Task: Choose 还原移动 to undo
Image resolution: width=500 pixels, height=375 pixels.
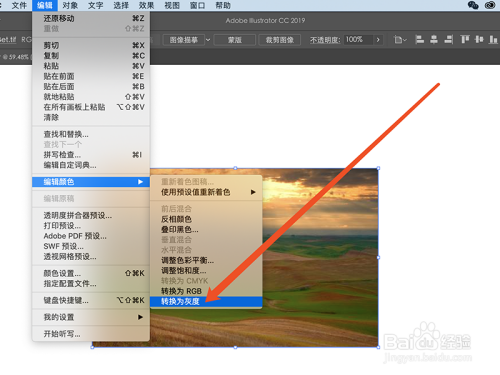Action: pyautogui.click(x=91, y=18)
